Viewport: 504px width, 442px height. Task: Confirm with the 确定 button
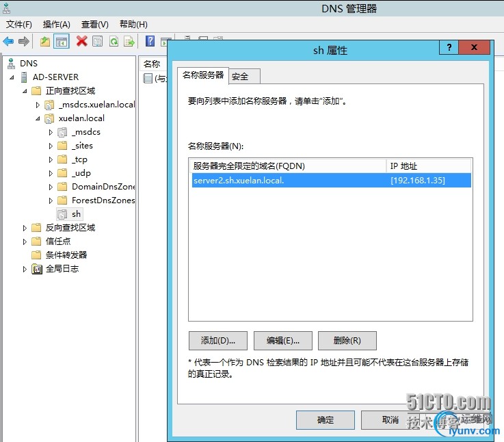(326, 420)
